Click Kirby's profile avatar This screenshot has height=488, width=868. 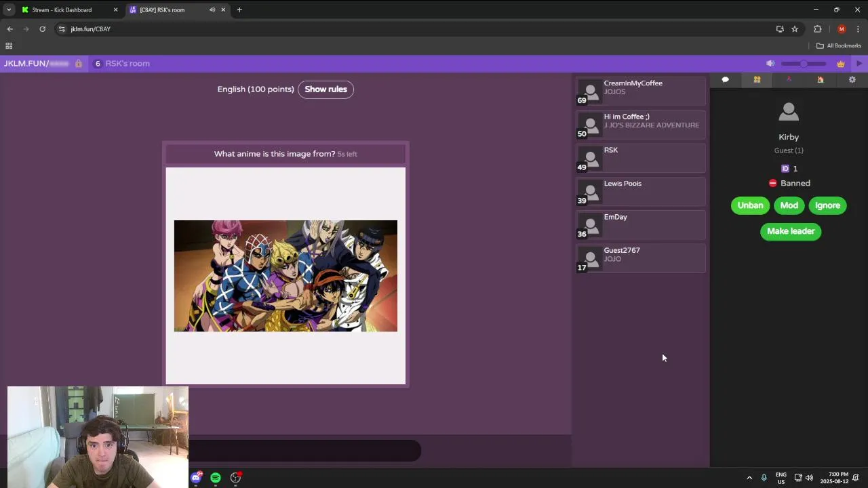789,112
